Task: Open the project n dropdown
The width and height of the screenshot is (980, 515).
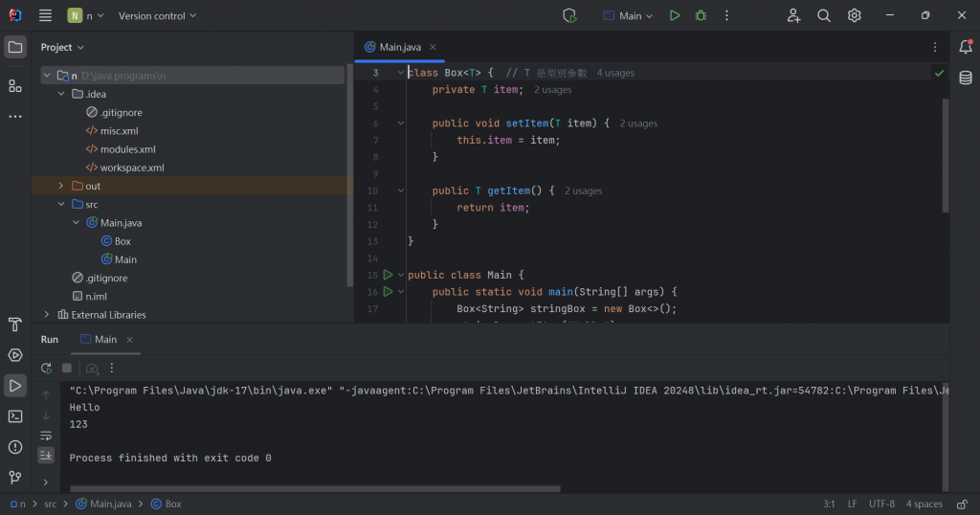Action: 85,15
